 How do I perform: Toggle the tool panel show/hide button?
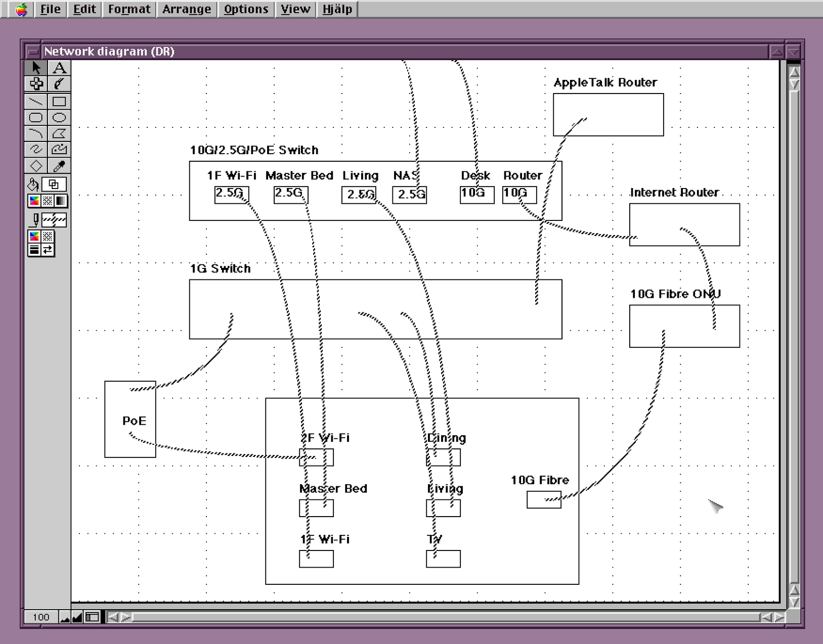pyautogui.click(x=92, y=617)
